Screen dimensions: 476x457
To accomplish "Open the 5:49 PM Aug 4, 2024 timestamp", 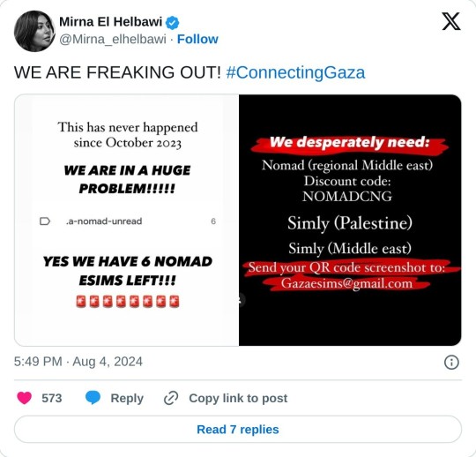I will [x=78, y=362].
